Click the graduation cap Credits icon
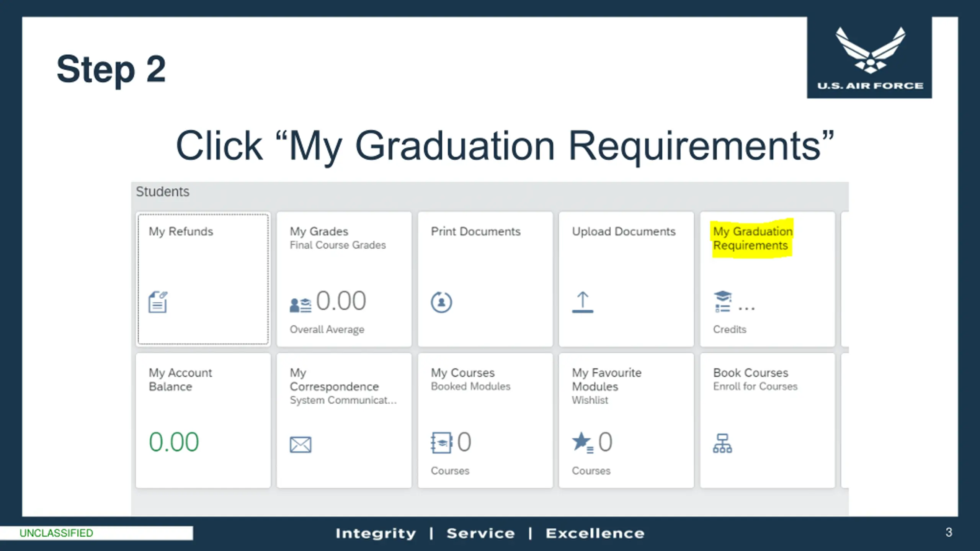The width and height of the screenshot is (980, 551). (723, 302)
